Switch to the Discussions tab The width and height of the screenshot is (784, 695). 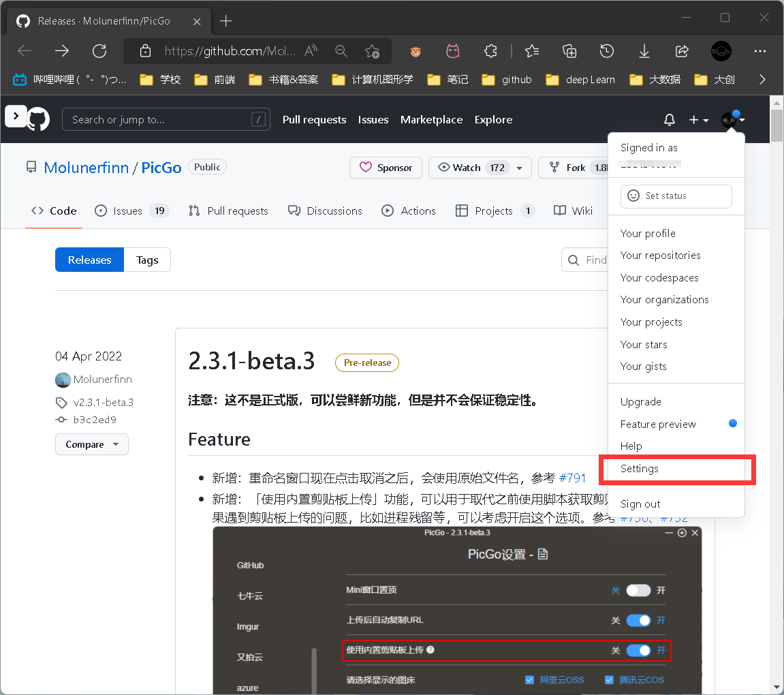click(325, 211)
